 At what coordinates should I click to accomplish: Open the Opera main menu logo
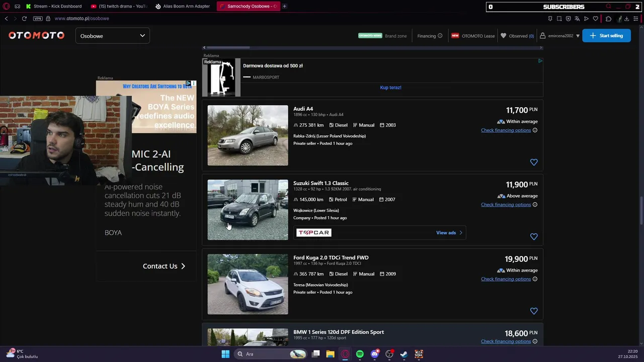pyautogui.click(x=7, y=7)
